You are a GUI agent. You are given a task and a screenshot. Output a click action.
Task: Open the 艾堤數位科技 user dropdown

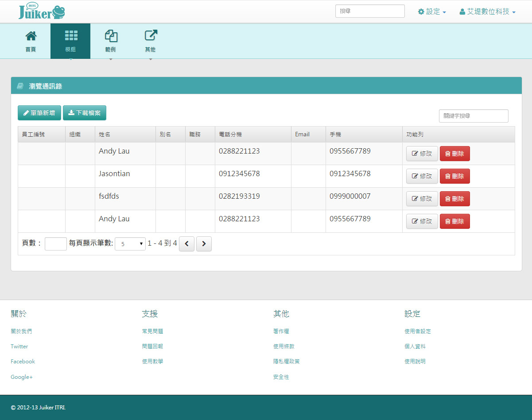point(487,12)
